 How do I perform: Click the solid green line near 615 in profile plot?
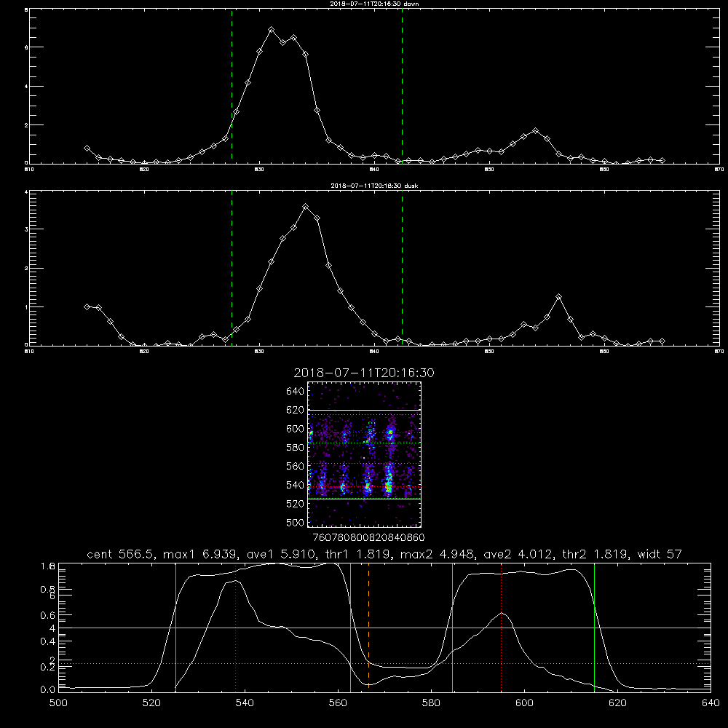594,628
